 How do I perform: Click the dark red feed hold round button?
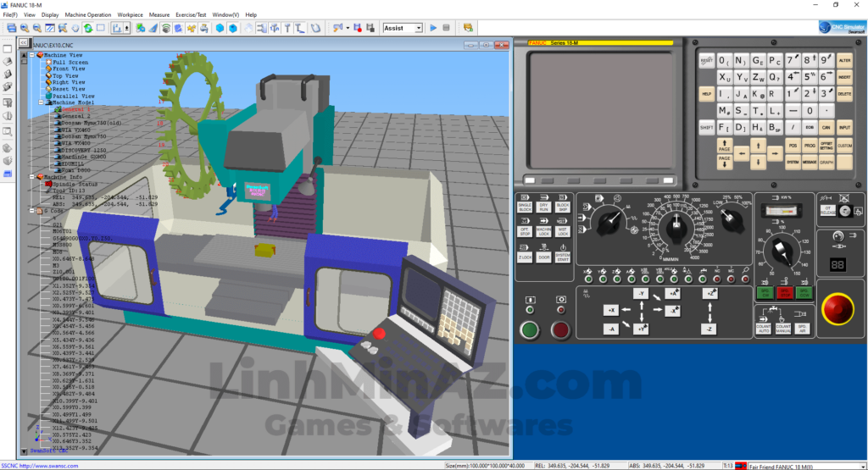560,330
